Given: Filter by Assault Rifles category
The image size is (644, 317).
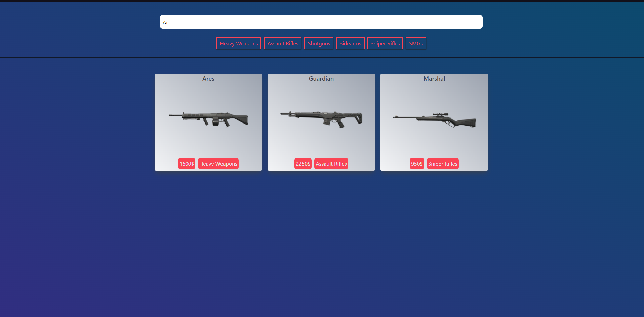Looking at the screenshot, I should coord(283,43).
